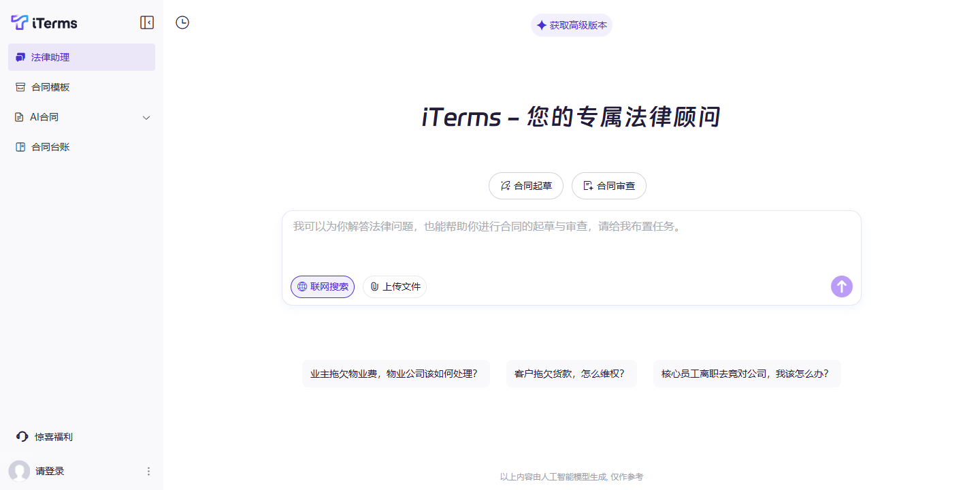980x490 pixels.
Task: Select AI合同 in the sidebar
Action: tap(82, 117)
